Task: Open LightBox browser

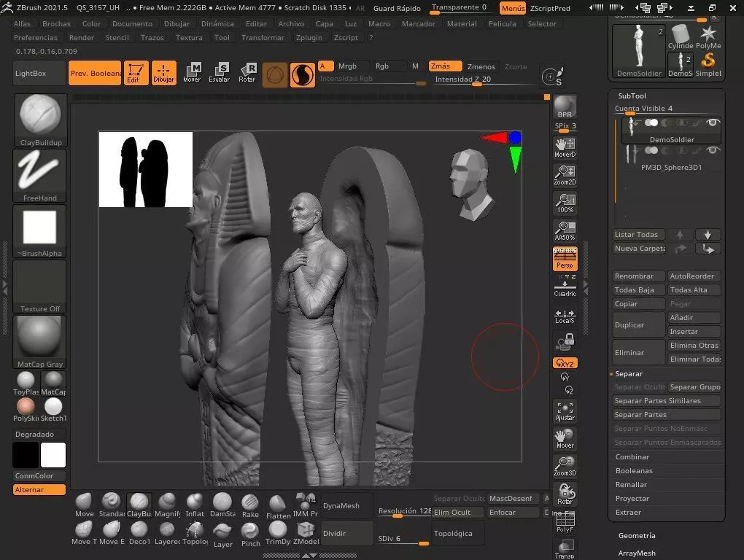Action: [x=39, y=73]
